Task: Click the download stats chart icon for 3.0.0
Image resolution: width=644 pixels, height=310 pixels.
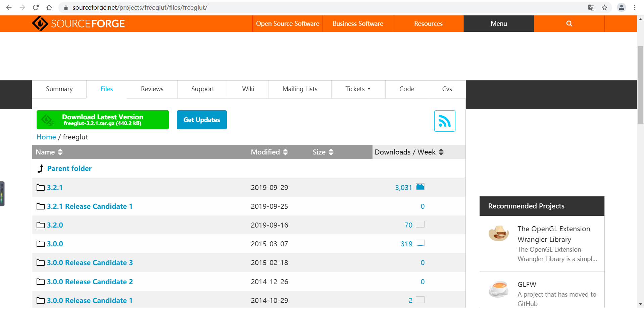Action: tap(420, 243)
